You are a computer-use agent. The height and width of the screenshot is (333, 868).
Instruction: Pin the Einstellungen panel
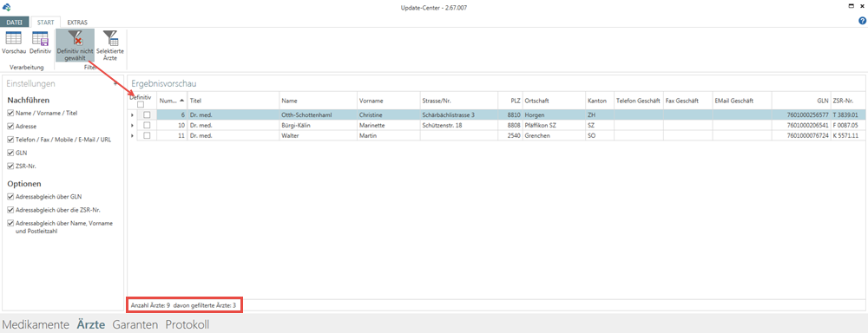point(115,83)
